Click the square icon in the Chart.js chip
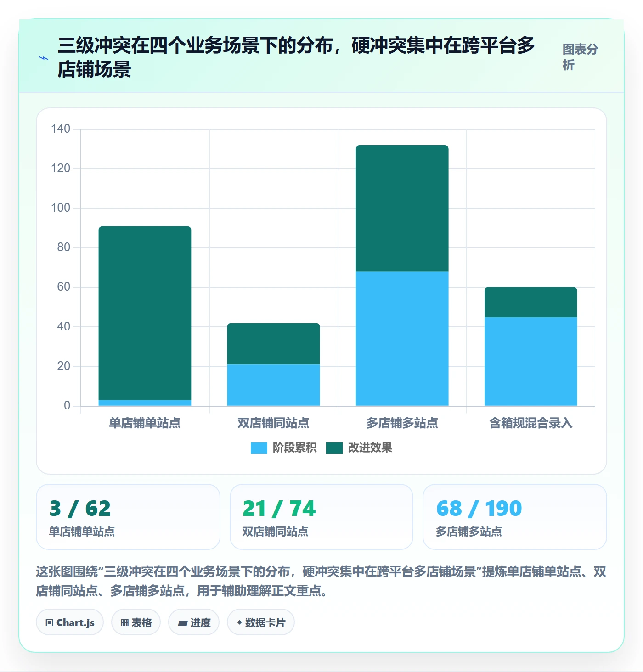Image resolution: width=643 pixels, height=672 pixels. pos(49,623)
